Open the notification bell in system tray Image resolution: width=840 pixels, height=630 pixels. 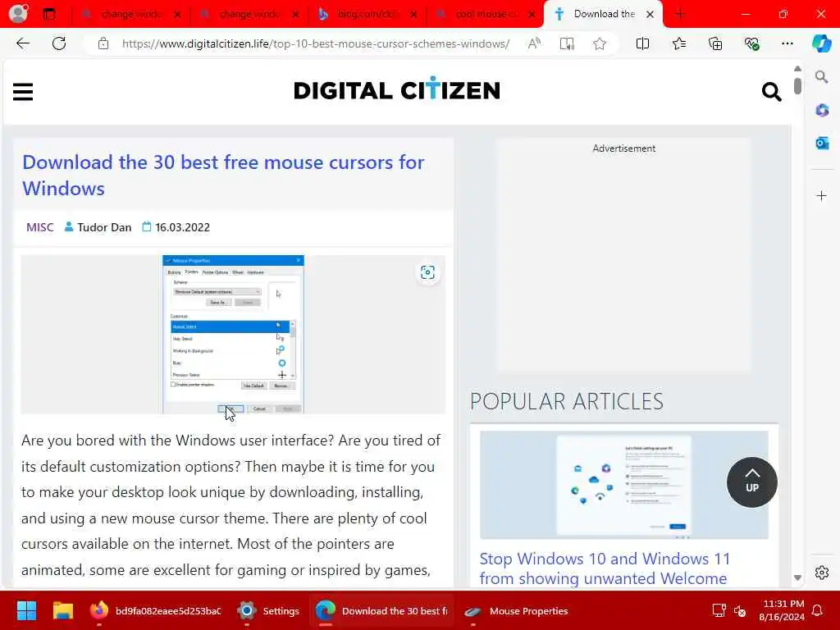[818, 610]
